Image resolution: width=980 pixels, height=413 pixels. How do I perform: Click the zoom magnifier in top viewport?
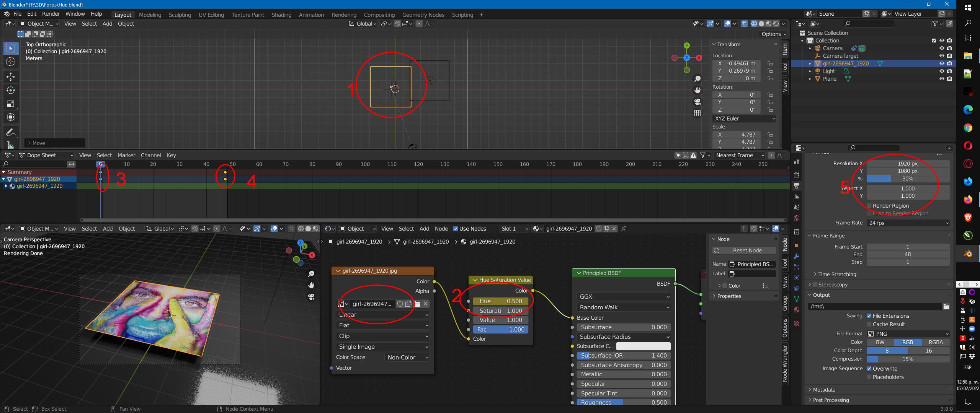(x=697, y=79)
